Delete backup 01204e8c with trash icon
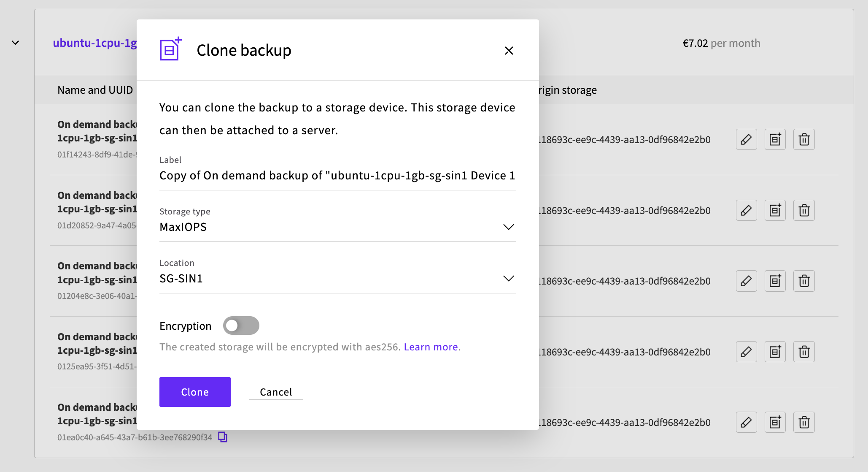 click(x=804, y=281)
